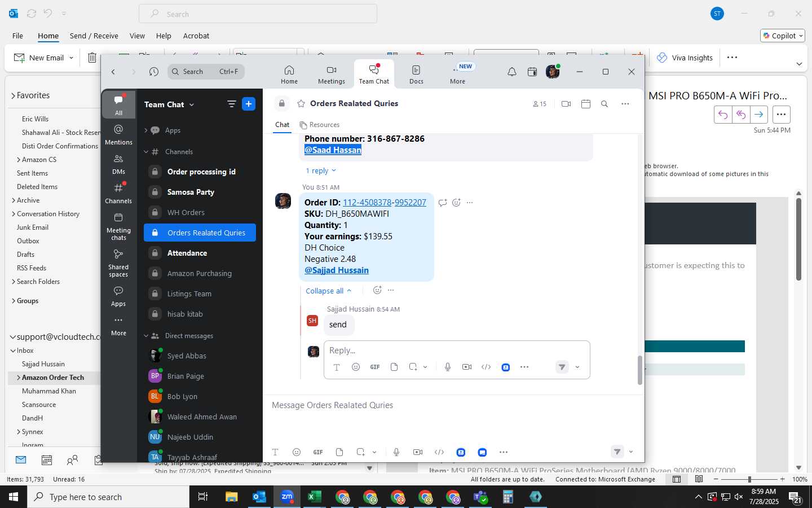
Task: Expand Favorites folder group in Outlook
Action: pos(13,95)
